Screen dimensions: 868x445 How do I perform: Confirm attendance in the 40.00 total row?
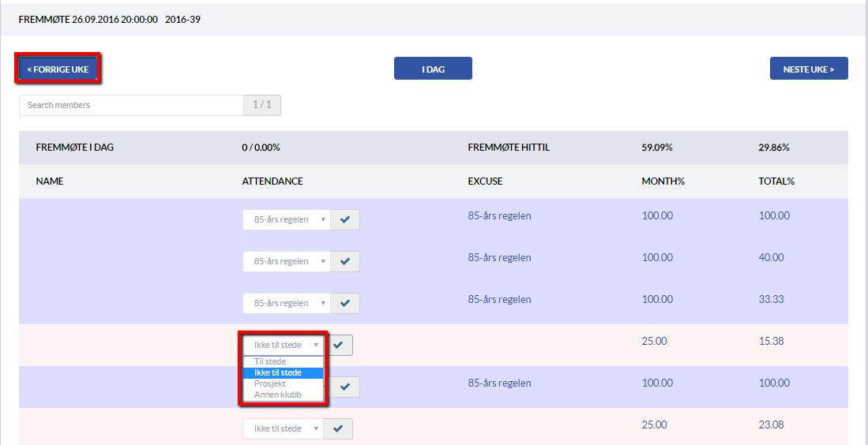coord(345,261)
